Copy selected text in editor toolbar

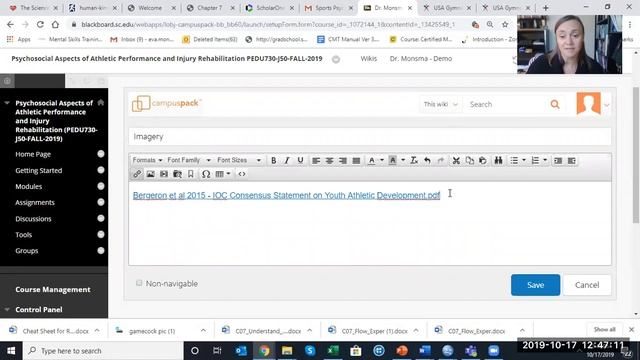click(470, 160)
